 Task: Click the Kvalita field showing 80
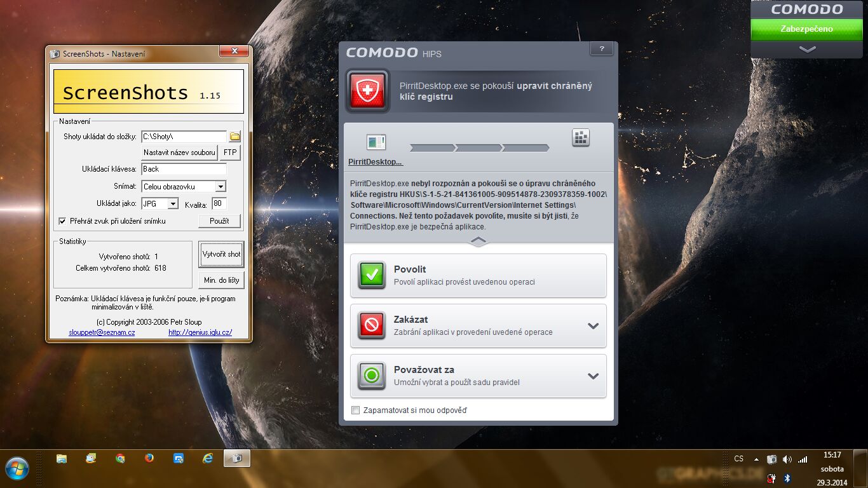tap(219, 204)
